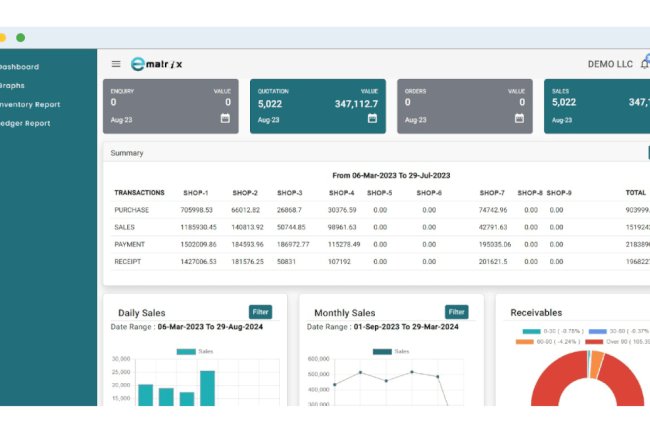
Task: Click the SHOP-7 column header
Action: (x=492, y=193)
